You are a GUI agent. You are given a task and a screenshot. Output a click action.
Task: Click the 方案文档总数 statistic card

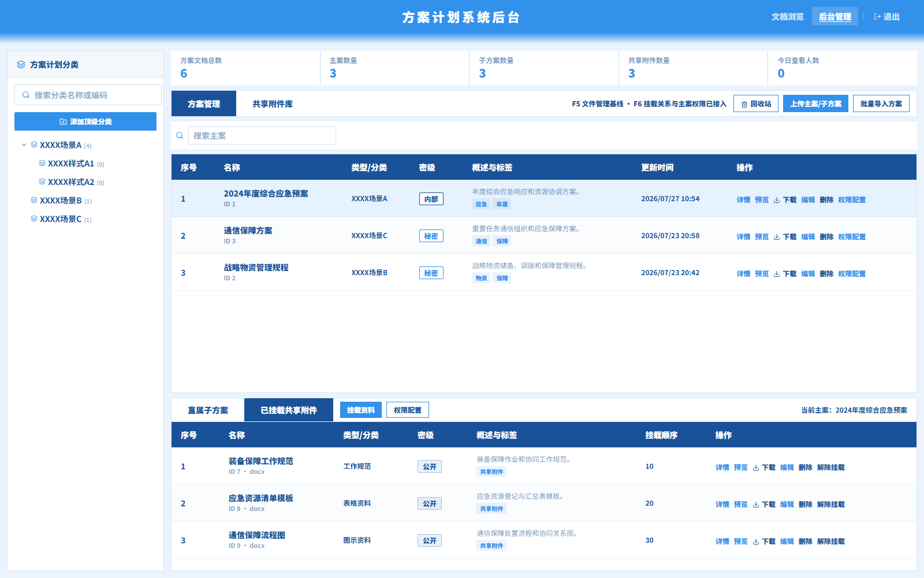pyautogui.click(x=245, y=68)
